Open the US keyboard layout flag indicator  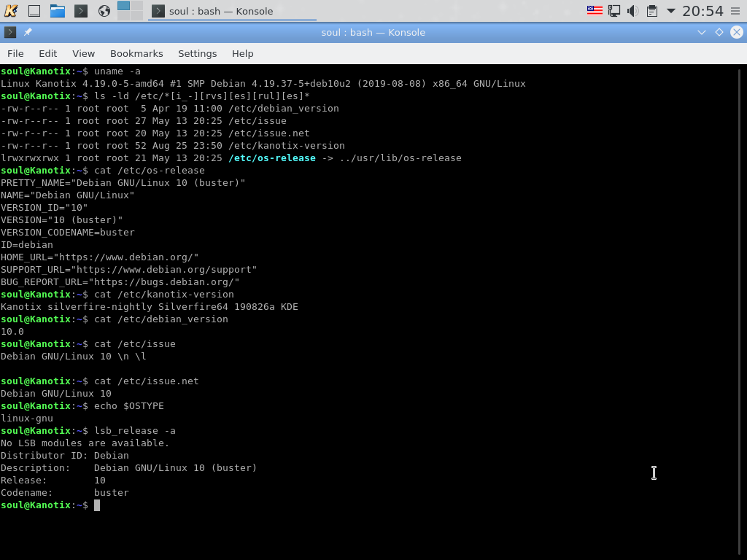click(595, 10)
